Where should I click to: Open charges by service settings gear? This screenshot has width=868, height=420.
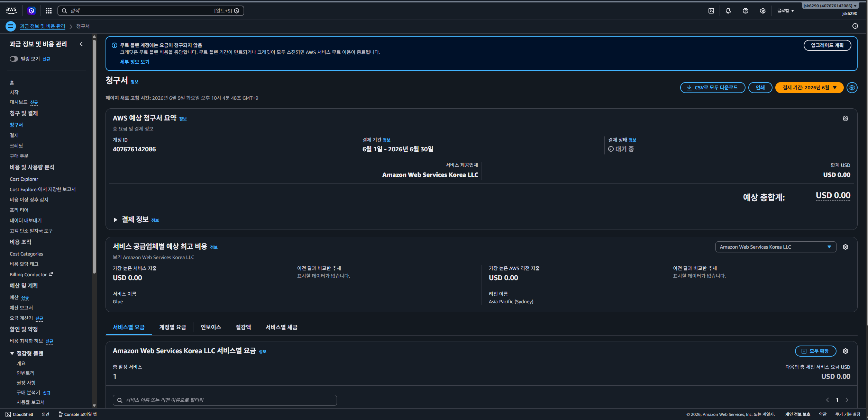846,351
